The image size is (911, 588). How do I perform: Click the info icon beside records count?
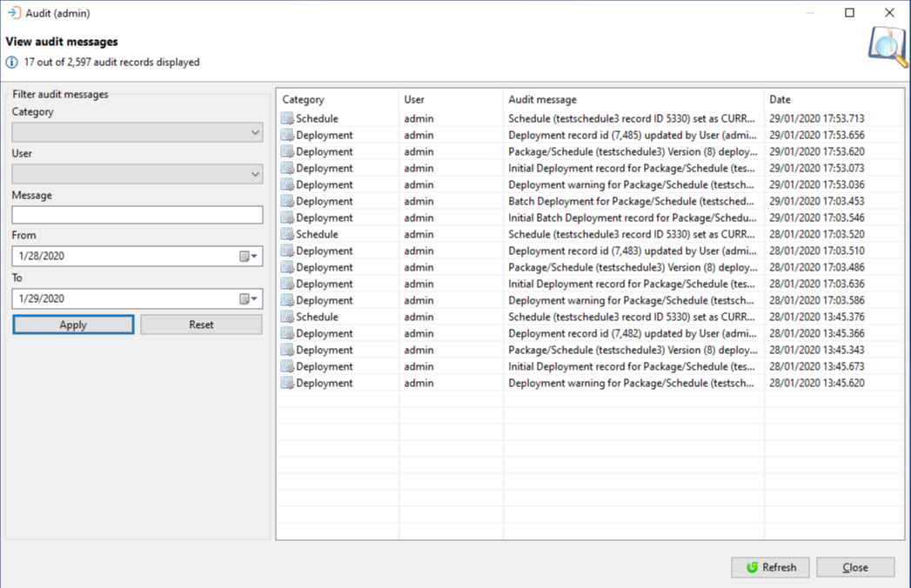11,62
